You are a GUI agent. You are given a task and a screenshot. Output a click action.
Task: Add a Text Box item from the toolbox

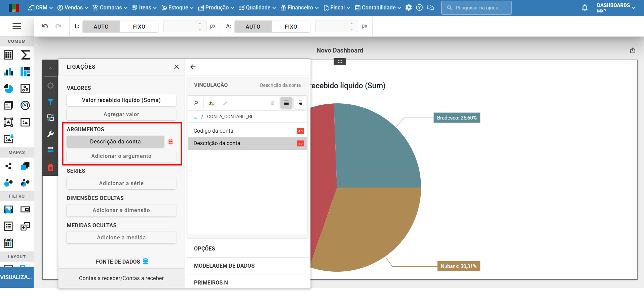coord(8,122)
